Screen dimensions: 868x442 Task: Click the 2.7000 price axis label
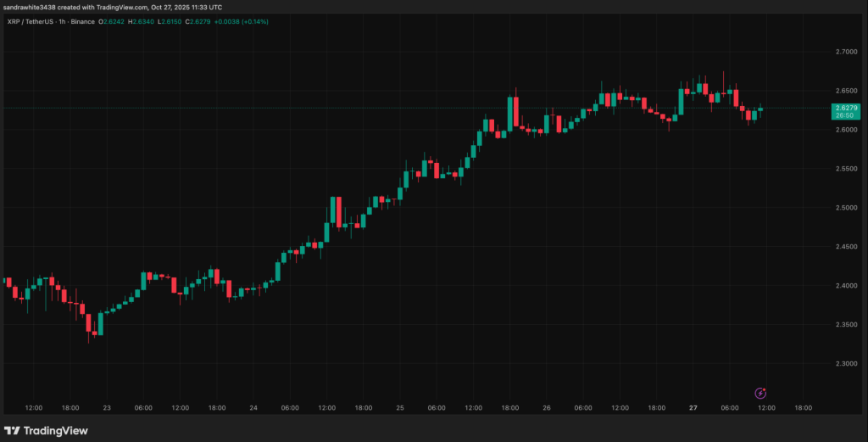(x=846, y=52)
